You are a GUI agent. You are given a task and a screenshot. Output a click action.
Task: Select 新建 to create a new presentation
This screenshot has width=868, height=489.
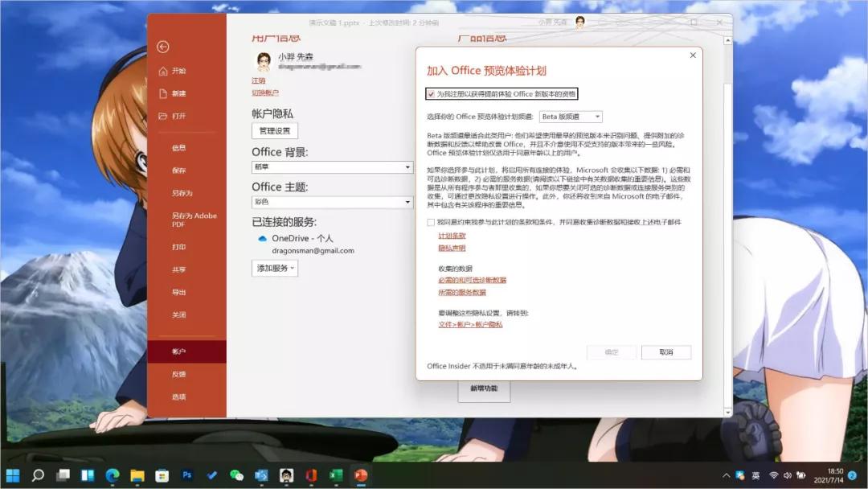pos(180,93)
